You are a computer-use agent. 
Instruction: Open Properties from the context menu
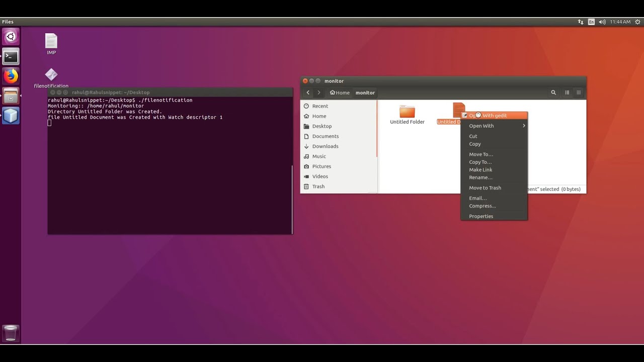click(494, 216)
